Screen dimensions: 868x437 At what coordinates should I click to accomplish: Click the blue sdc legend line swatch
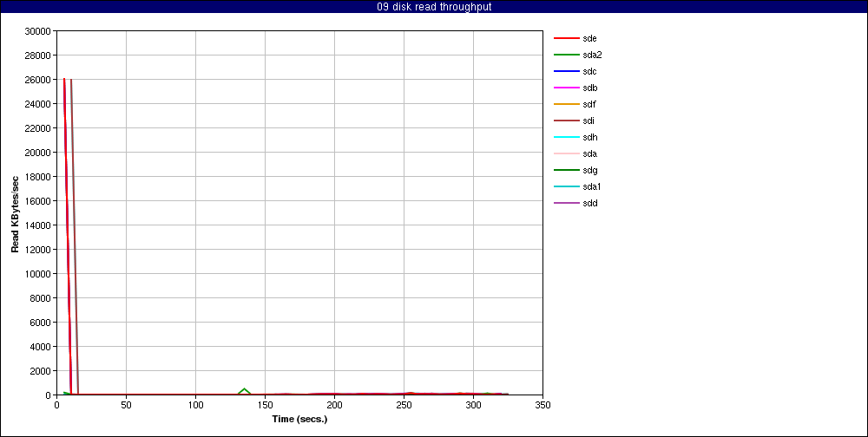tap(566, 72)
